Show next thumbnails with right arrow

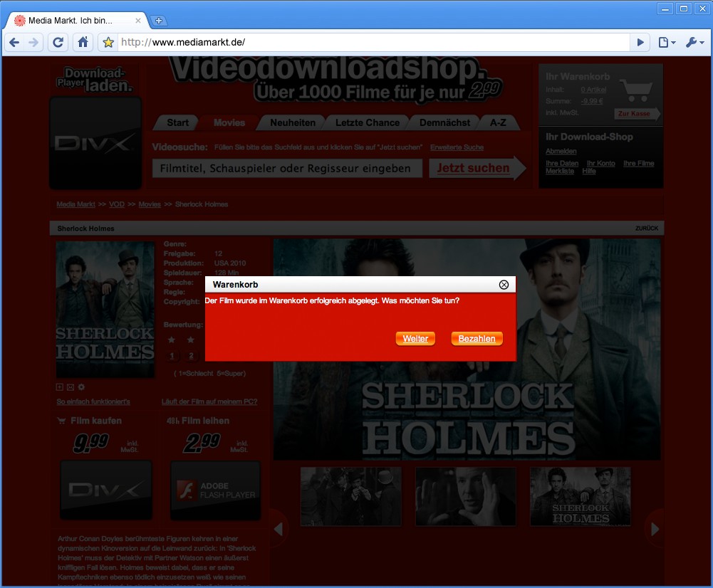(655, 529)
